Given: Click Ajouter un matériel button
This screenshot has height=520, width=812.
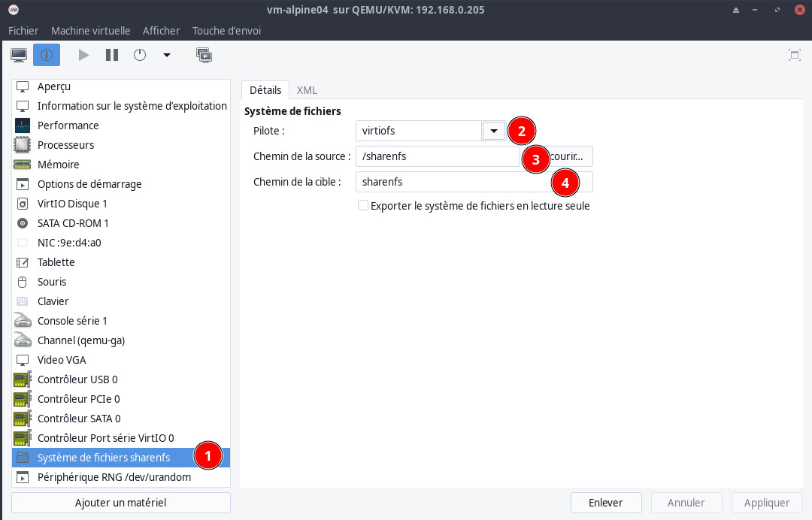Looking at the screenshot, I should click(120, 503).
